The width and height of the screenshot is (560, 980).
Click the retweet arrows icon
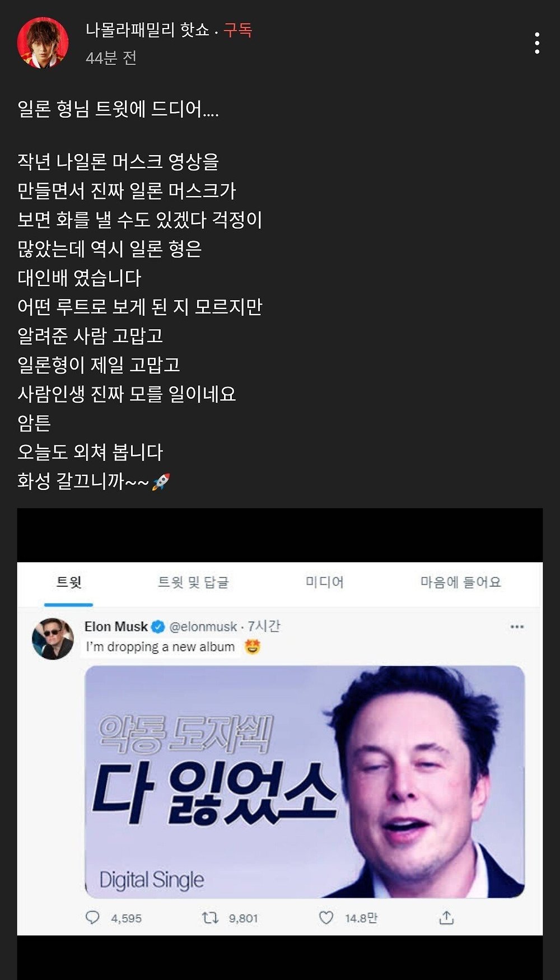[x=210, y=917]
